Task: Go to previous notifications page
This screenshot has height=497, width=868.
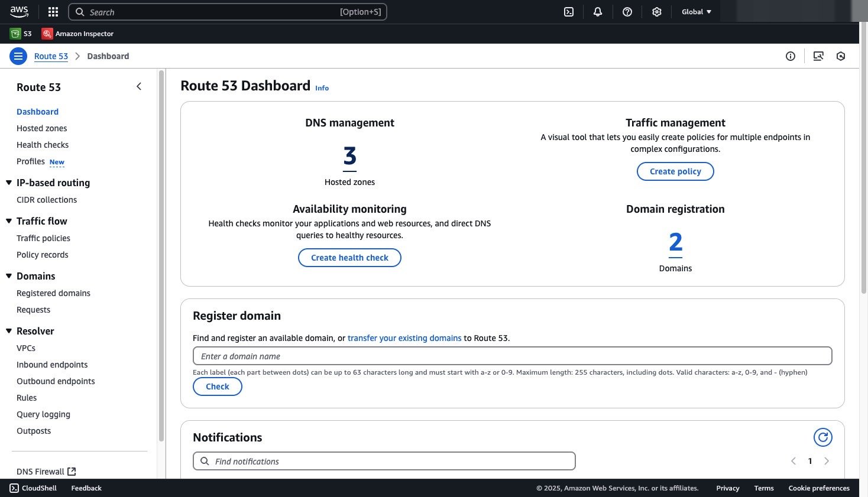Action: (793, 461)
